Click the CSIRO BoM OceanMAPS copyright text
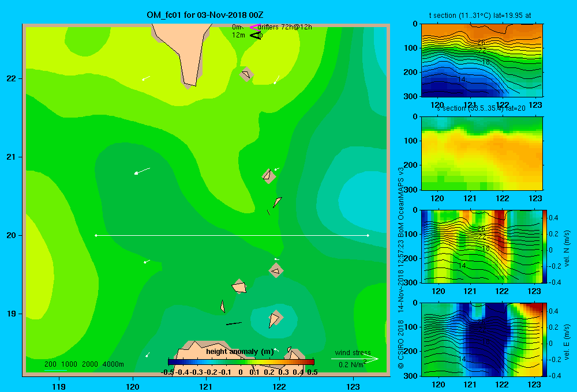Screen dimensions: 577x392 click(401, 267)
